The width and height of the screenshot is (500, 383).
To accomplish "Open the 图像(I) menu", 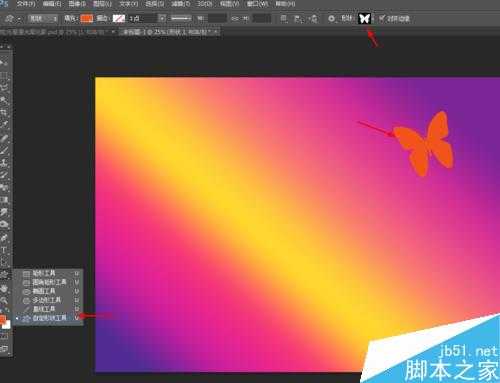I will (x=77, y=4).
